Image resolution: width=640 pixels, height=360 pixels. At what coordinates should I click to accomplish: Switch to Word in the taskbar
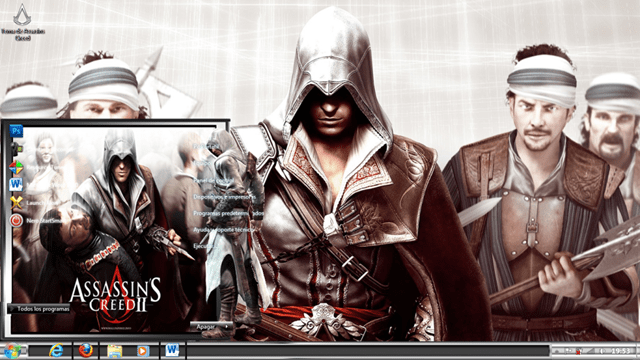(172, 350)
